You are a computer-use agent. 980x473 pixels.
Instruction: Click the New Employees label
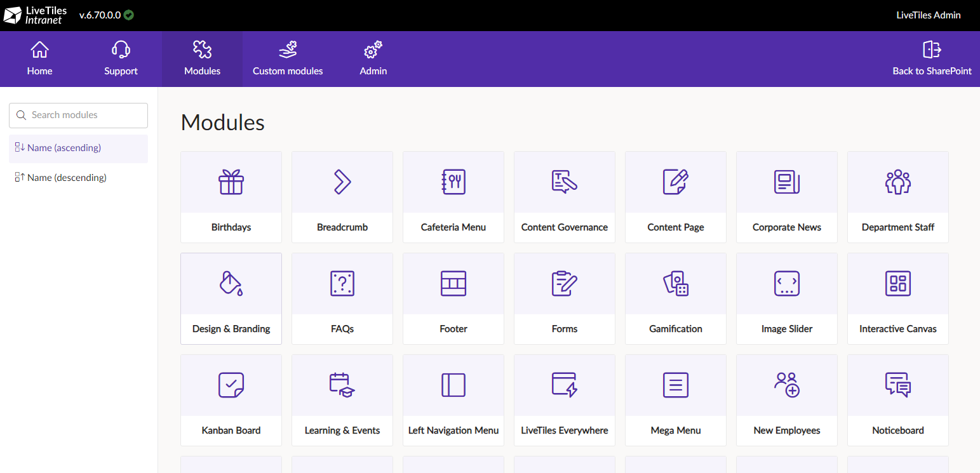point(787,430)
